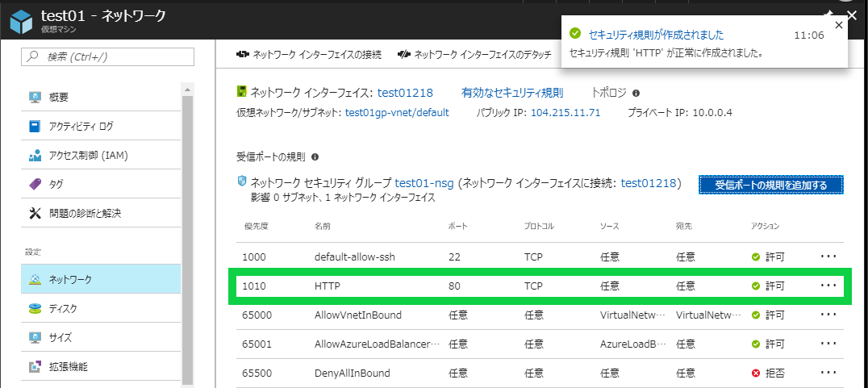The height and width of the screenshot is (388, 868).
Task: Open 概要 in the sidebar
Action: pyautogui.click(x=101, y=98)
